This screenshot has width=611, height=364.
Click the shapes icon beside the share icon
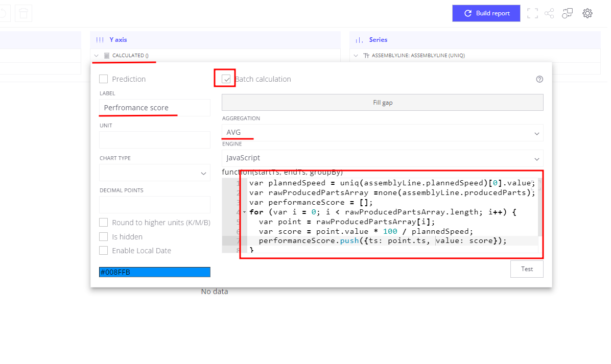point(567,13)
